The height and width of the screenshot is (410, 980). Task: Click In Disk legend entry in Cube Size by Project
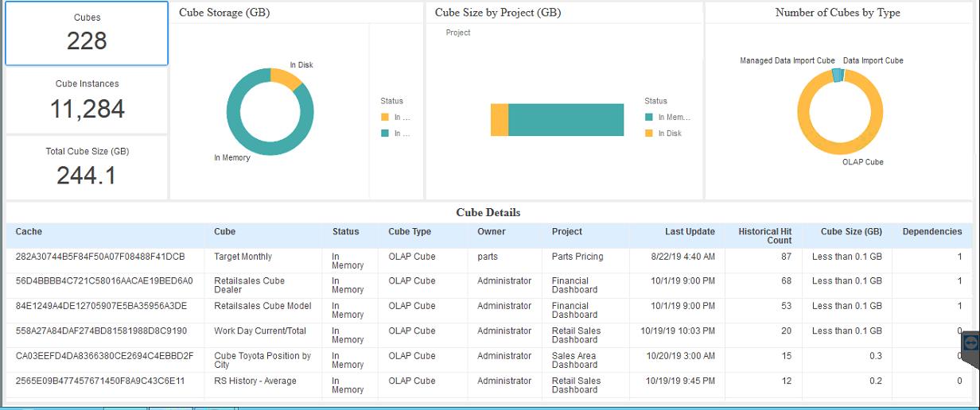(x=668, y=133)
